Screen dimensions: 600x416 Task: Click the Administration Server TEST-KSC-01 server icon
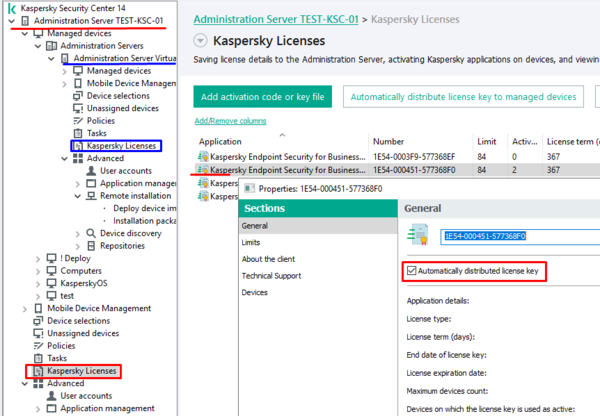(x=25, y=21)
